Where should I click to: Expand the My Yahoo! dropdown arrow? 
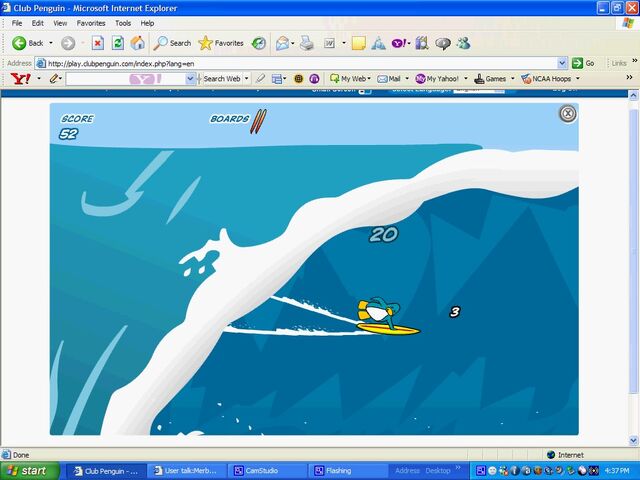point(466,78)
